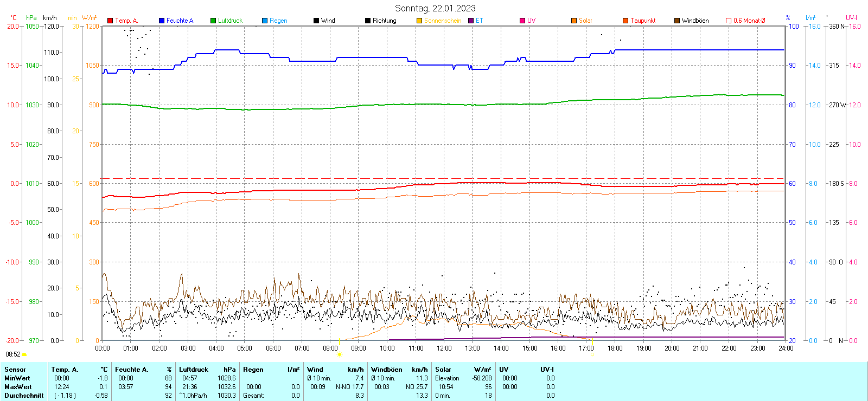
Task: Toggle the black Richtung legend box
Action: point(368,21)
